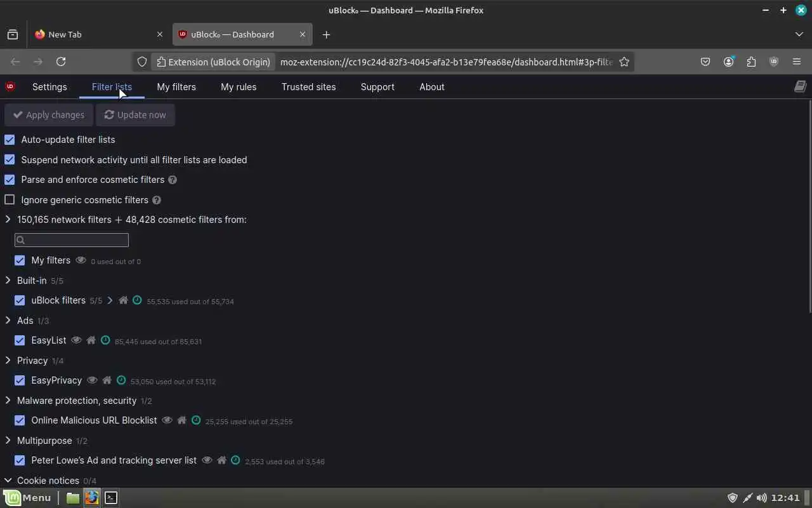Screen dimensions: 812x508
Task: Open Online Malicious URL Blocklist home icon
Action: coord(181,420)
